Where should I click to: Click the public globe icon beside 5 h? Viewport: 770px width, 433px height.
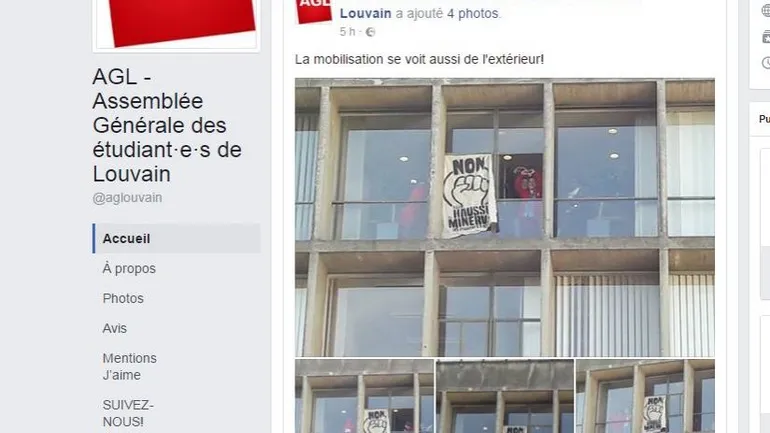pos(370,32)
